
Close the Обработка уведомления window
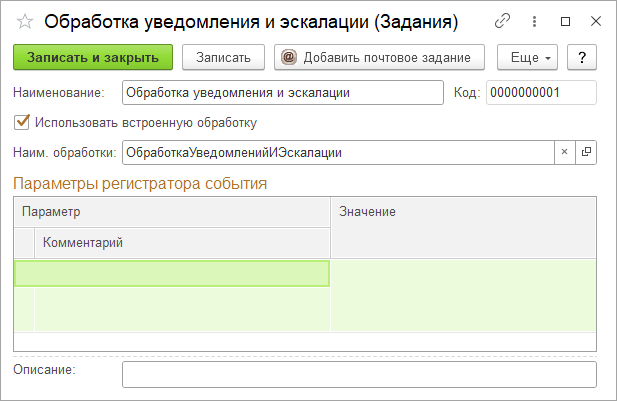[x=594, y=21]
